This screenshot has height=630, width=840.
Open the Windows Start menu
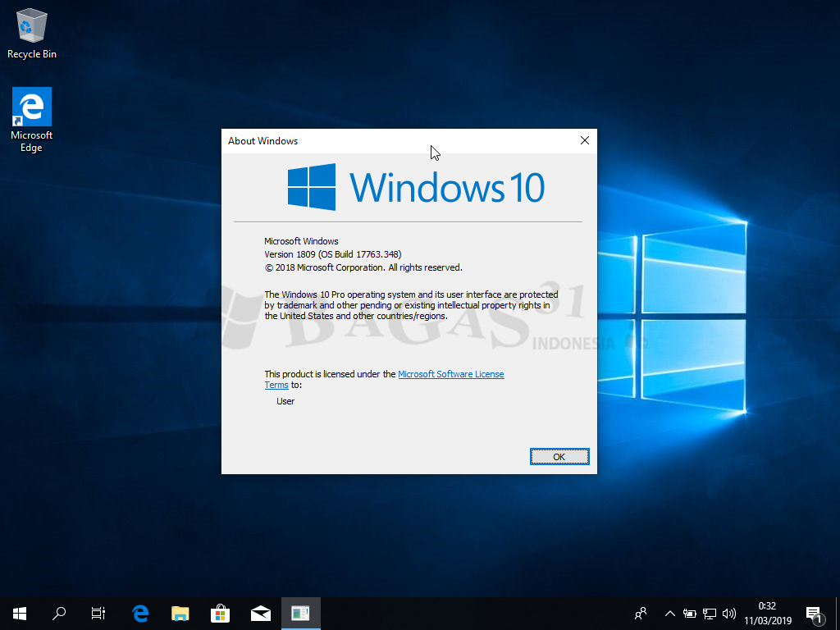(x=20, y=614)
